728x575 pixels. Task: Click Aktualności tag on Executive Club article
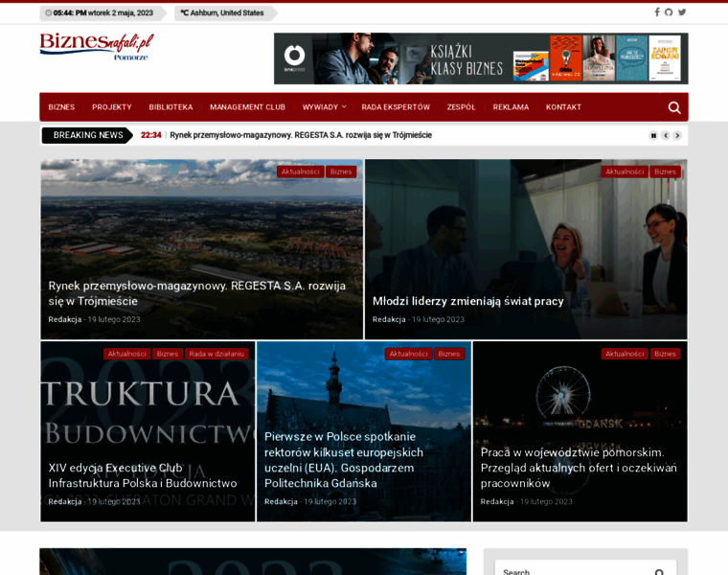126,354
